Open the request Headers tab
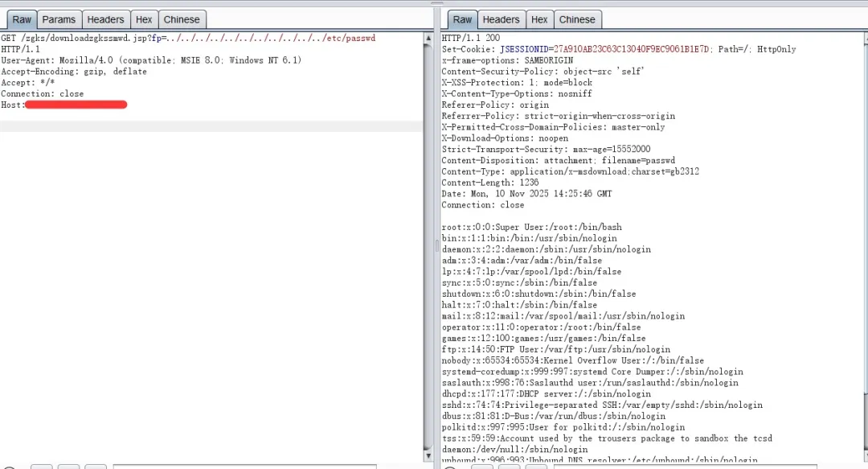Screen dimensions: 868x469 pos(105,19)
